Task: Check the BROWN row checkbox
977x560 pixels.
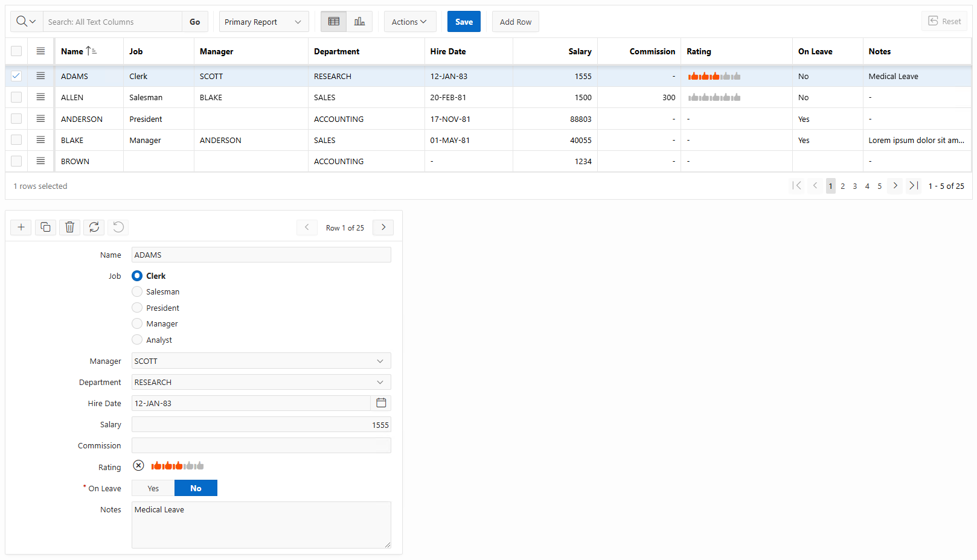Action: click(x=16, y=161)
